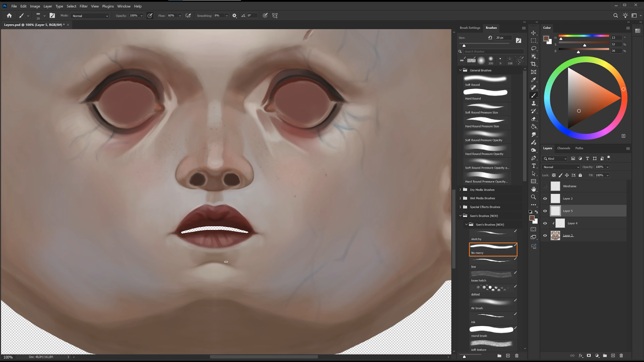This screenshot has width=644, height=362.
Task: Click the Search magnifier icon at top right
Action: tap(615, 16)
